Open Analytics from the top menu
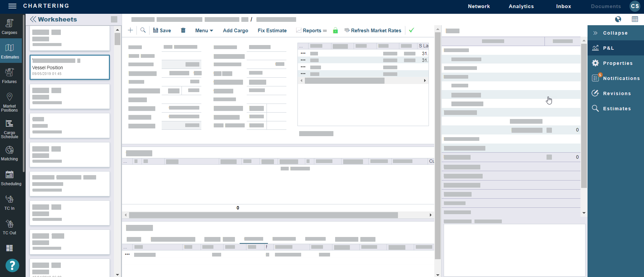Screen dimensions: 644x277 [521, 6]
